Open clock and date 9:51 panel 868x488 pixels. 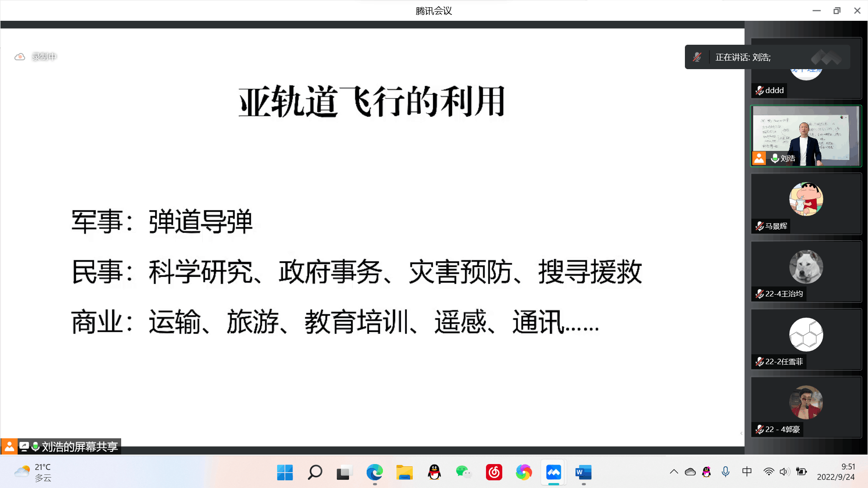(x=835, y=472)
